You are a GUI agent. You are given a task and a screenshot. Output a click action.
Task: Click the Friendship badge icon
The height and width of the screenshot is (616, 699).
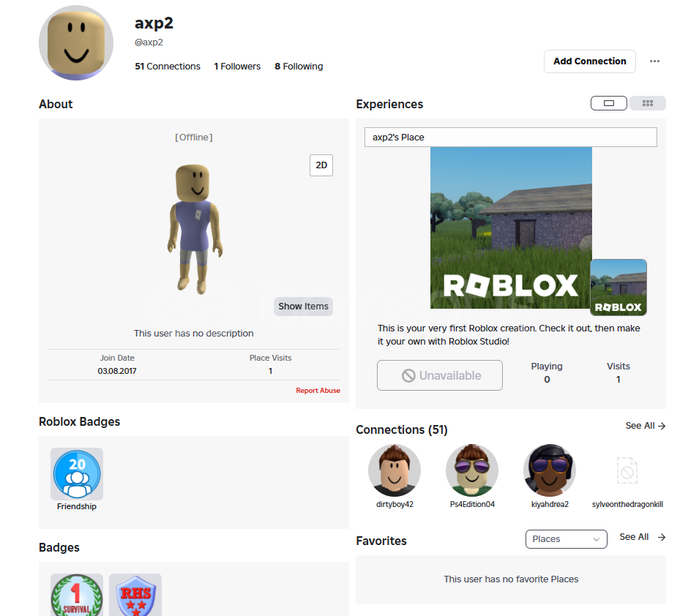pyautogui.click(x=77, y=474)
